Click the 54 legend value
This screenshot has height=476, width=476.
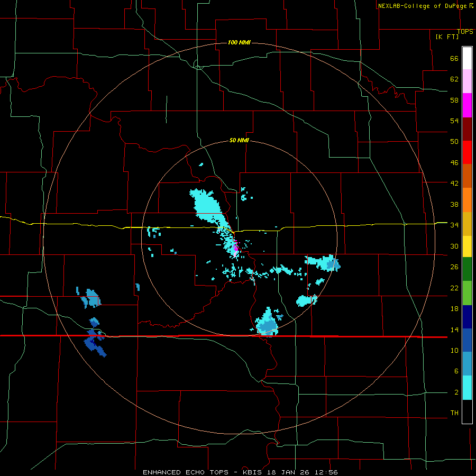point(454,121)
